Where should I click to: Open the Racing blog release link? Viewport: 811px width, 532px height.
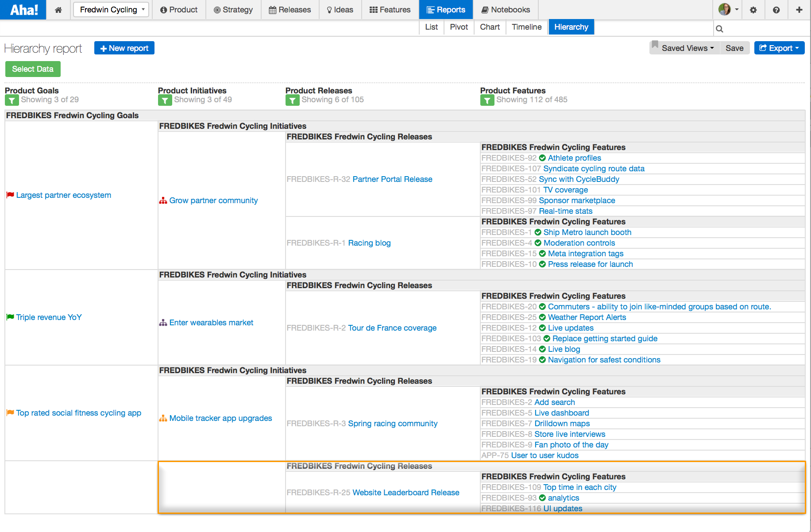coord(369,243)
